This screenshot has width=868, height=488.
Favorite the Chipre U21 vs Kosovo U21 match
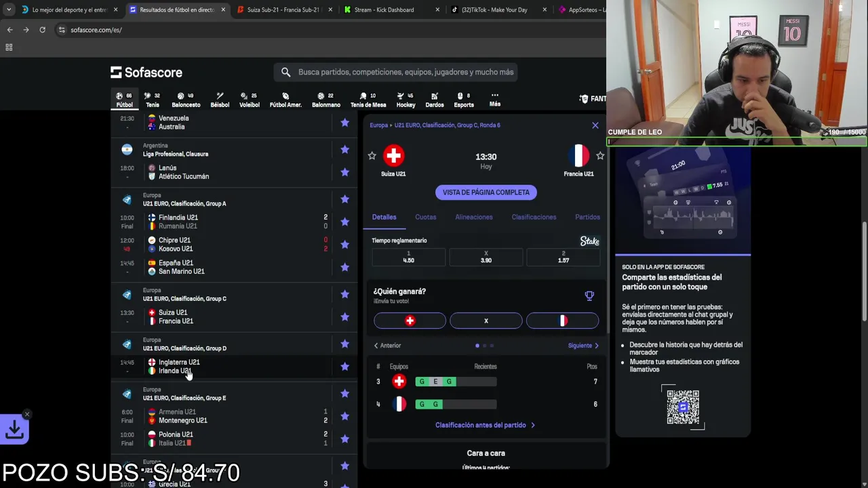344,245
